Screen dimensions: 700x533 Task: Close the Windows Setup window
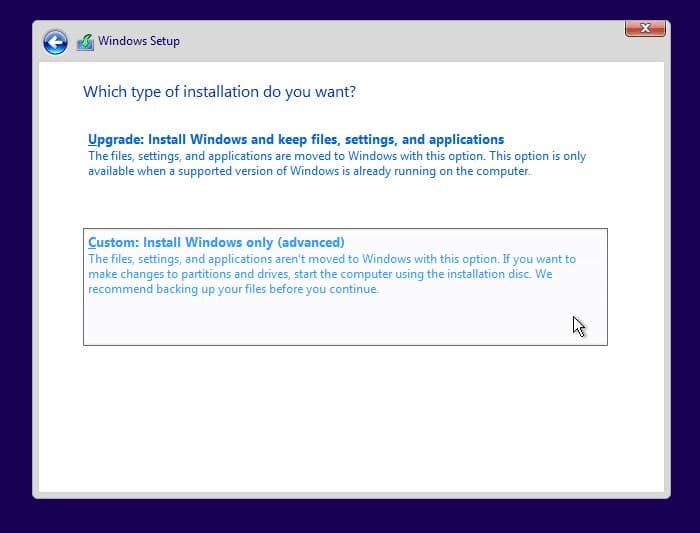[x=645, y=28]
